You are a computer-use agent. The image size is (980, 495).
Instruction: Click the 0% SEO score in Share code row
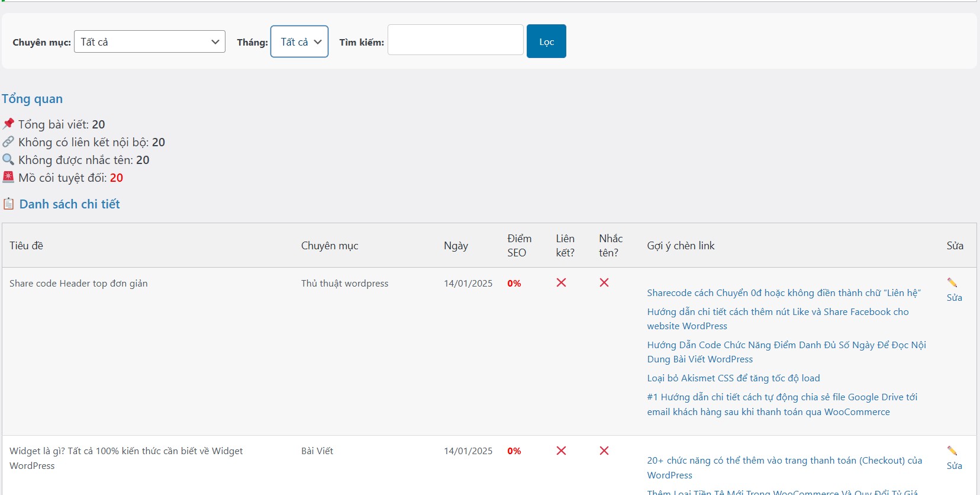(514, 284)
